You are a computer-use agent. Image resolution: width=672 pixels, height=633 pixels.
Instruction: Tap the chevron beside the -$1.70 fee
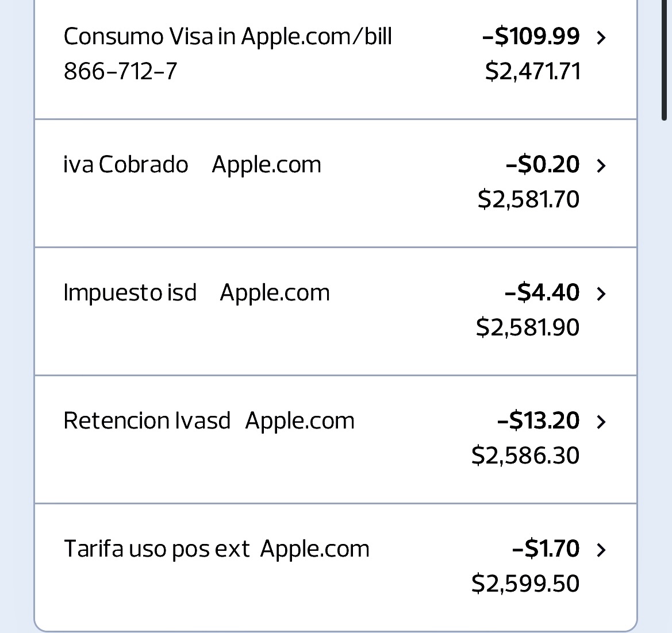[601, 550]
